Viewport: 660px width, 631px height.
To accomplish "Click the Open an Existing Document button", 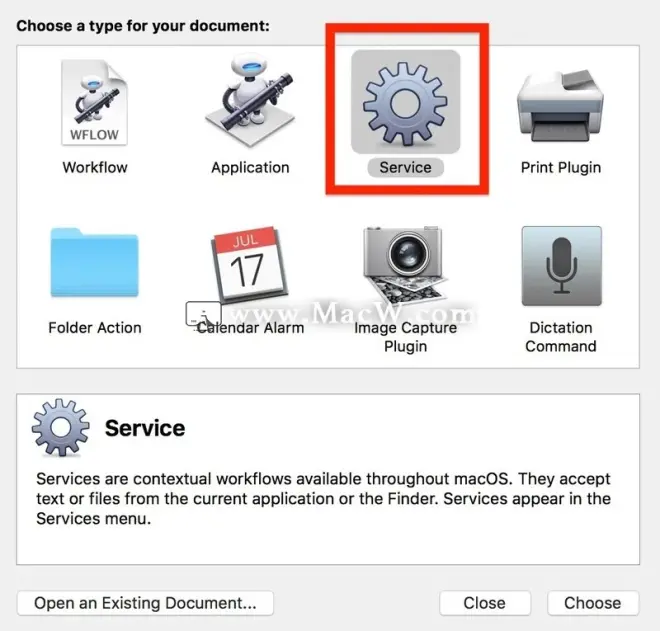I will pos(145,603).
